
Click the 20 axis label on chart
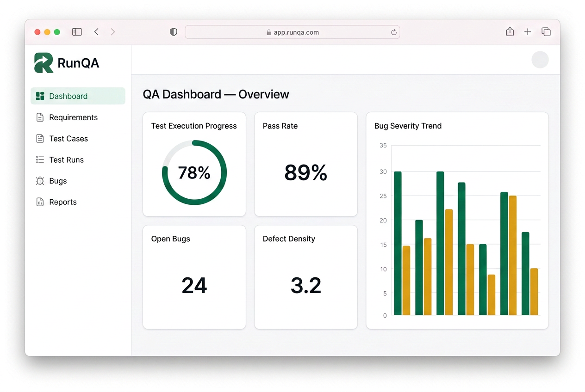[383, 220]
